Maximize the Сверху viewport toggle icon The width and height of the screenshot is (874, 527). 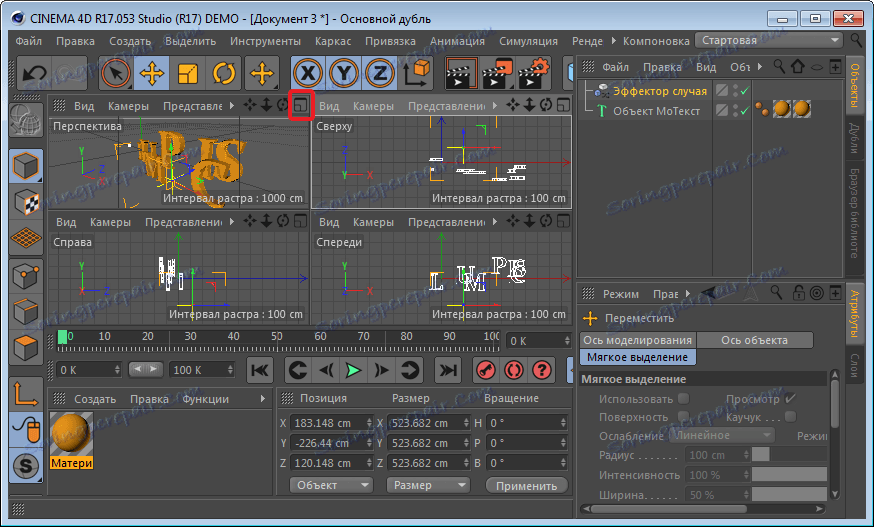[x=564, y=105]
